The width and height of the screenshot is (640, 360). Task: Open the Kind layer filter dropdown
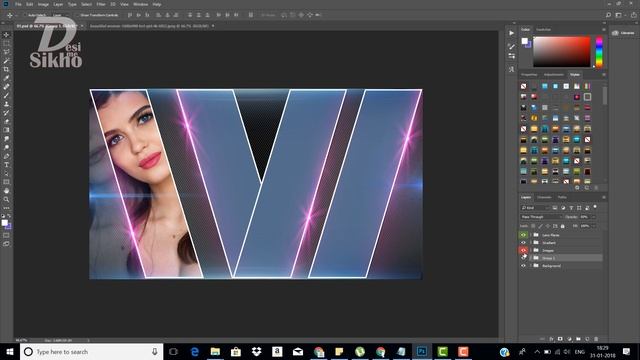[535, 208]
